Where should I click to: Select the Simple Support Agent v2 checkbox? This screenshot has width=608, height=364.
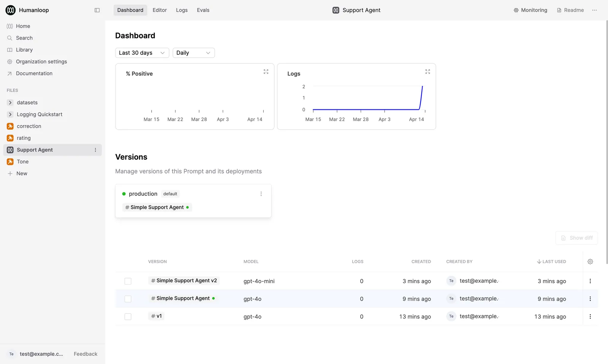pos(128,281)
